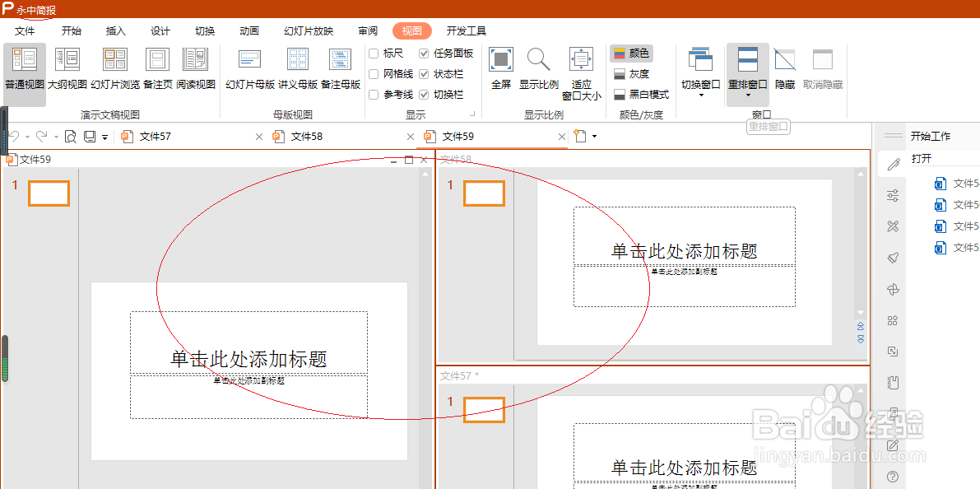
Task: Switch to the 动画 ribbon tab
Action: [x=249, y=31]
